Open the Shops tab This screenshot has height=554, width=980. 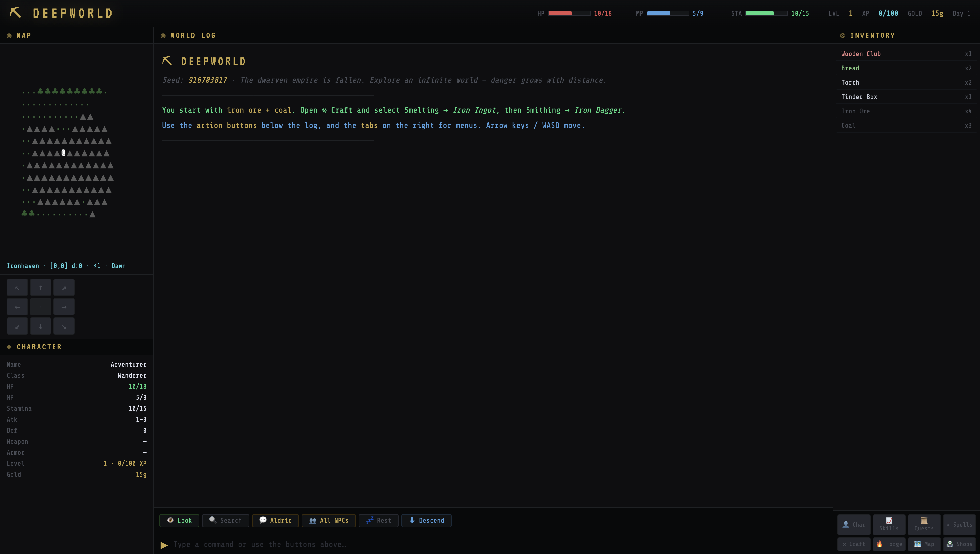pos(959,544)
